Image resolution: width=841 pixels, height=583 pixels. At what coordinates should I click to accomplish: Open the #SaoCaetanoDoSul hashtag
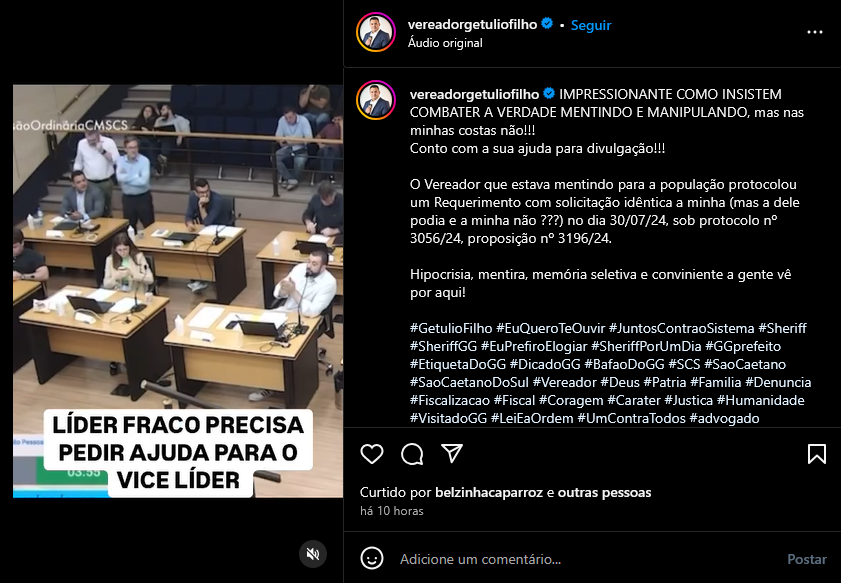(469, 382)
